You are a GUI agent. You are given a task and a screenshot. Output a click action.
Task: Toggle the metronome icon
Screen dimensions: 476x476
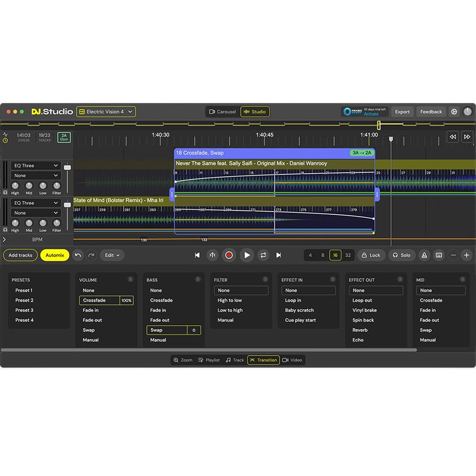pos(424,255)
